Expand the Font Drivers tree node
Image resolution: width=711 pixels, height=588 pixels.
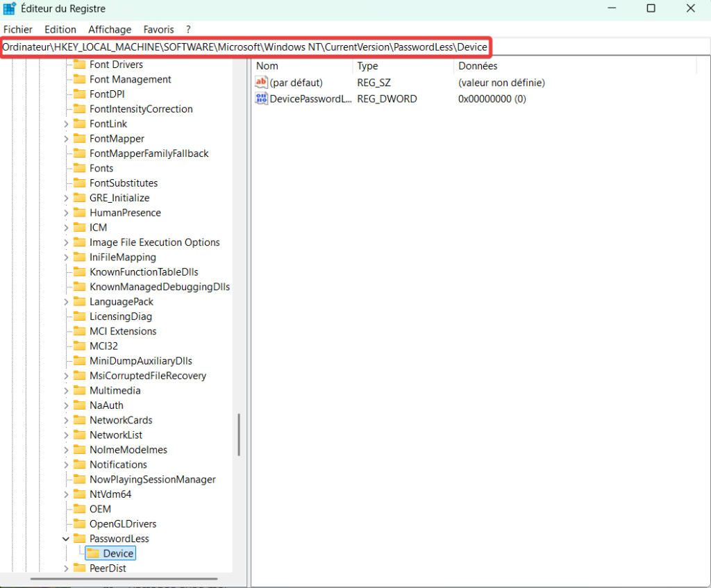pyautogui.click(x=66, y=65)
